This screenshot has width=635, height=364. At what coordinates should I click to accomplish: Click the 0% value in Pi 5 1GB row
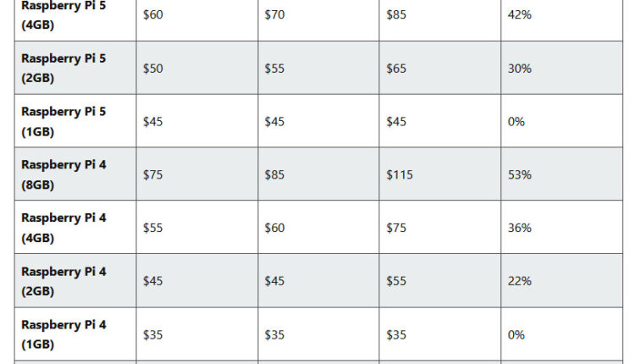516,121
